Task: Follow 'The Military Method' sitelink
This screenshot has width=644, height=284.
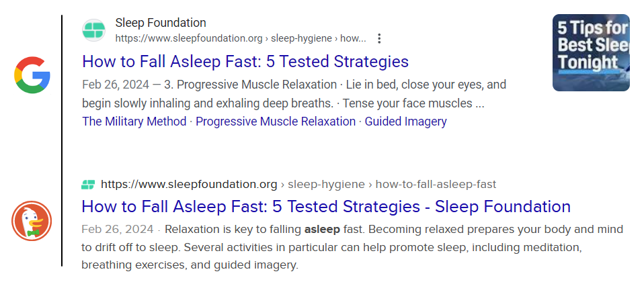Action: click(x=134, y=122)
